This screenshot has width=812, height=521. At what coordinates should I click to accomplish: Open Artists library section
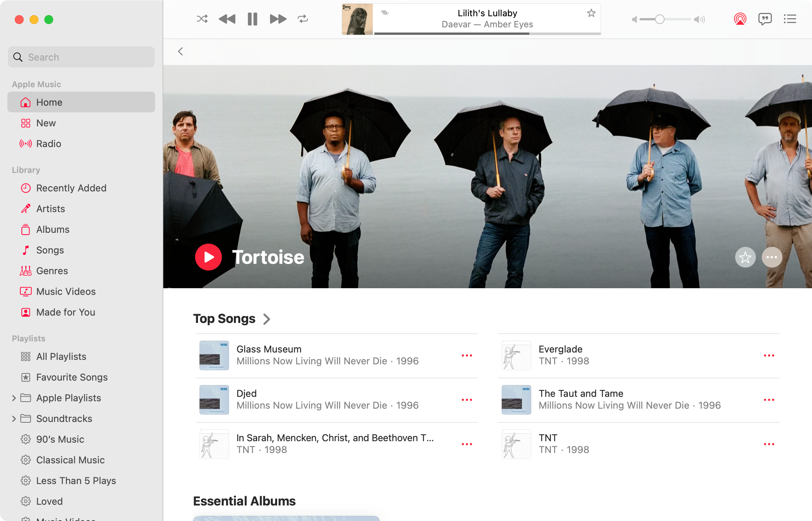click(x=81, y=208)
